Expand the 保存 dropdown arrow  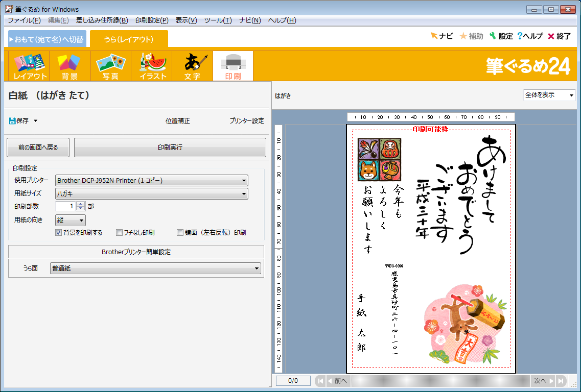pyautogui.click(x=36, y=120)
